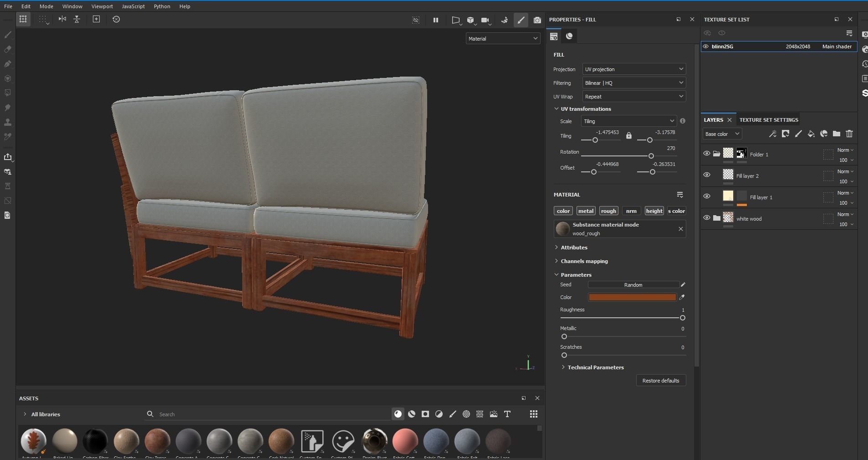Add a mask using the layers toolbar
This screenshot has width=868, height=460.
[x=786, y=134]
